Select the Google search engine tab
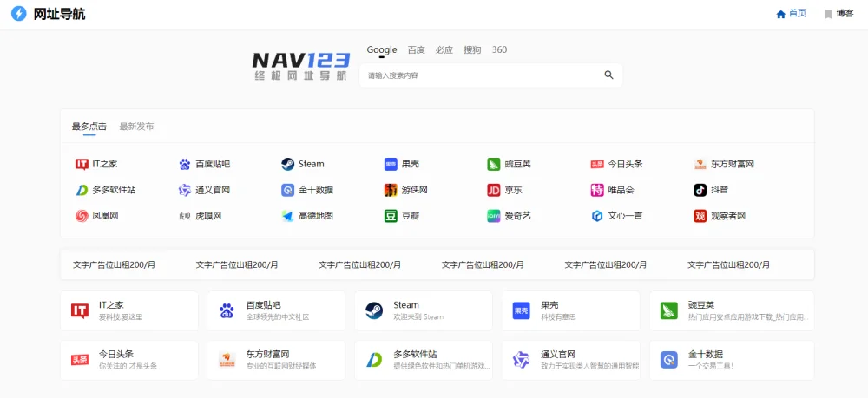This screenshot has height=398, width=868. tap(382, 49)
